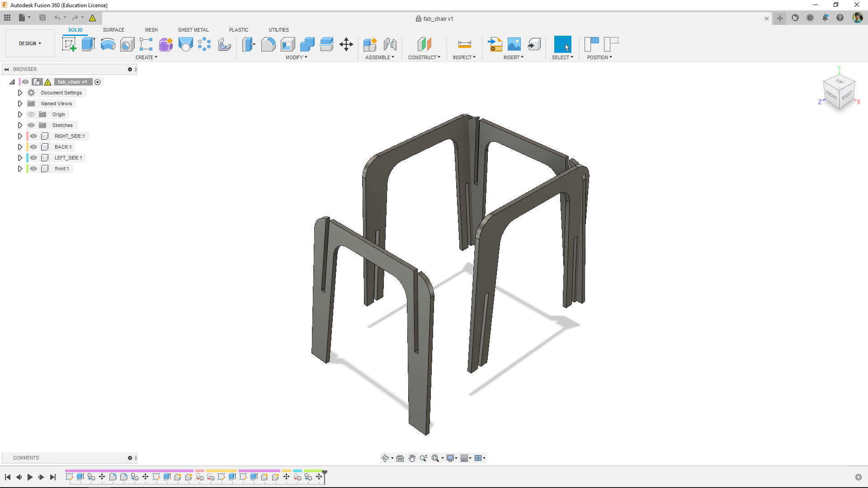Viewport: 868px width, 488px height.
Task: Click the ViewCube RIGHT face
Action: (x=847, y=96)
